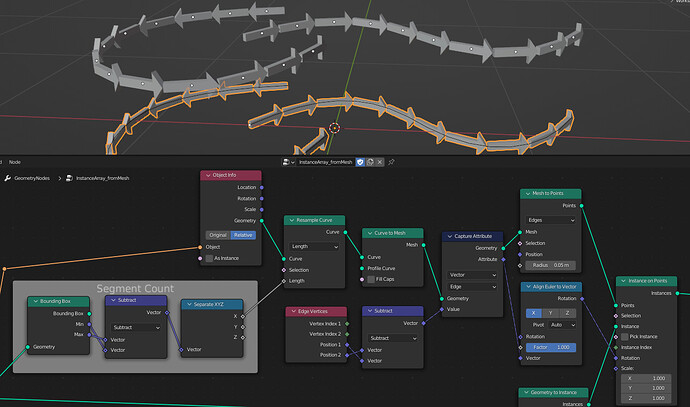Enable the Fill Caps checkbox
Viewport: 690px width, 407px height.
[x=371, y=279]
